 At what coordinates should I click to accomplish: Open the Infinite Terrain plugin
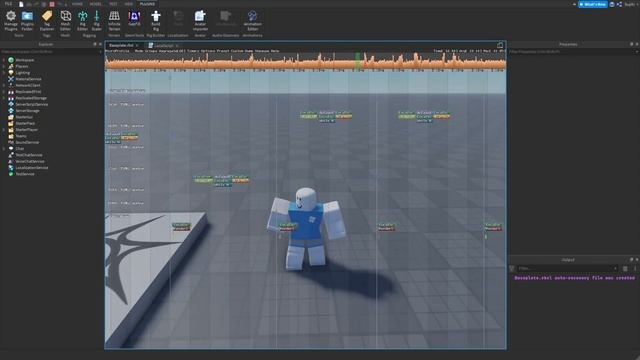click(x=114, y=20)
